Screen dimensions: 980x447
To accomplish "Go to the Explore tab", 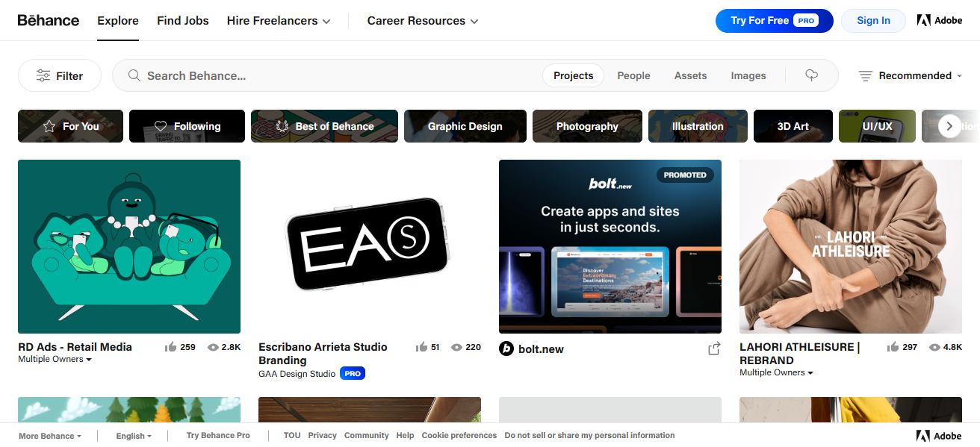I will pos(118,21).
